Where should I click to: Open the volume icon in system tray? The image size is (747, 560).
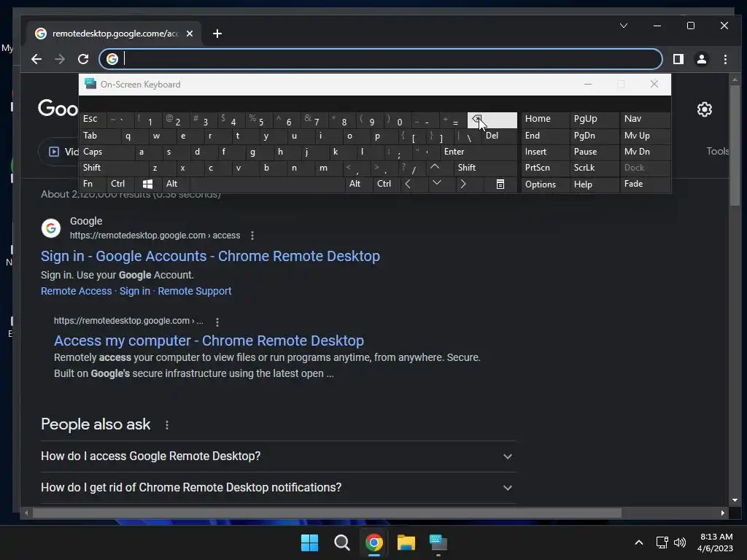pos(680,542)
